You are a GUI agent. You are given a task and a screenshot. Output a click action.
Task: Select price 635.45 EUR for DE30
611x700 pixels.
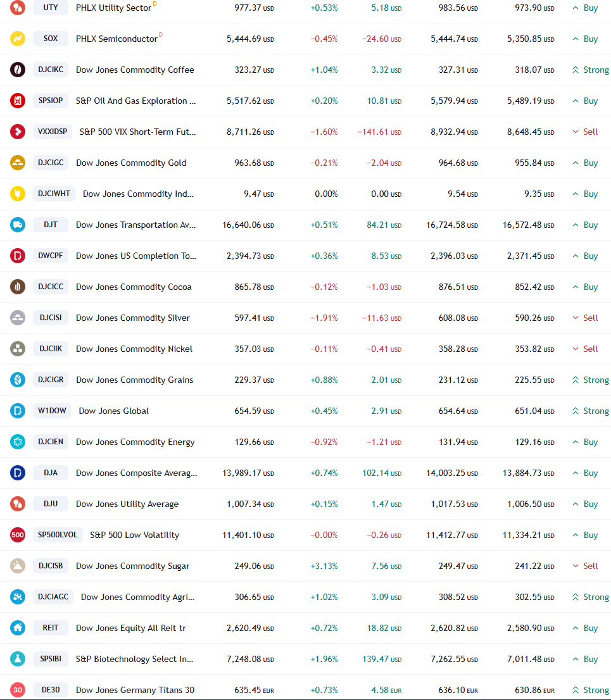(x=254, y=690)
